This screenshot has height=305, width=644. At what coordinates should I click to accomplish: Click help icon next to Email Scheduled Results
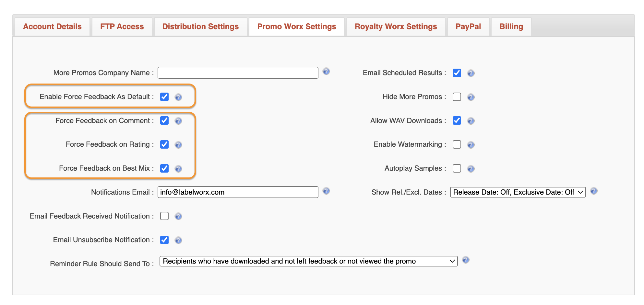pos(471,73)
